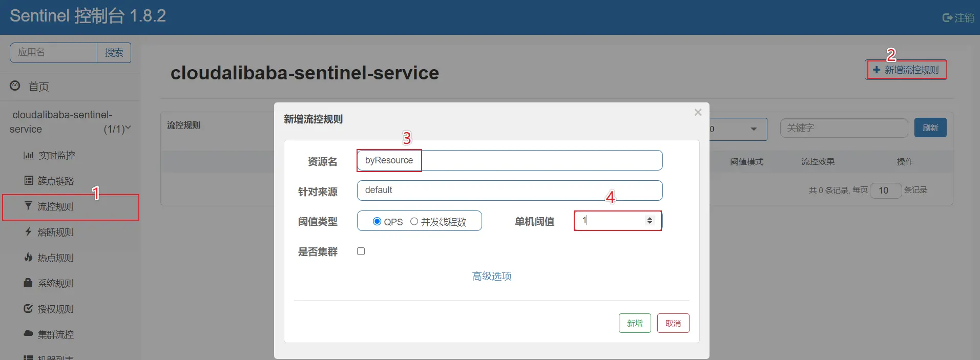Click the red 取消 button
The image size is (980, 360).
tap(673, 323)
